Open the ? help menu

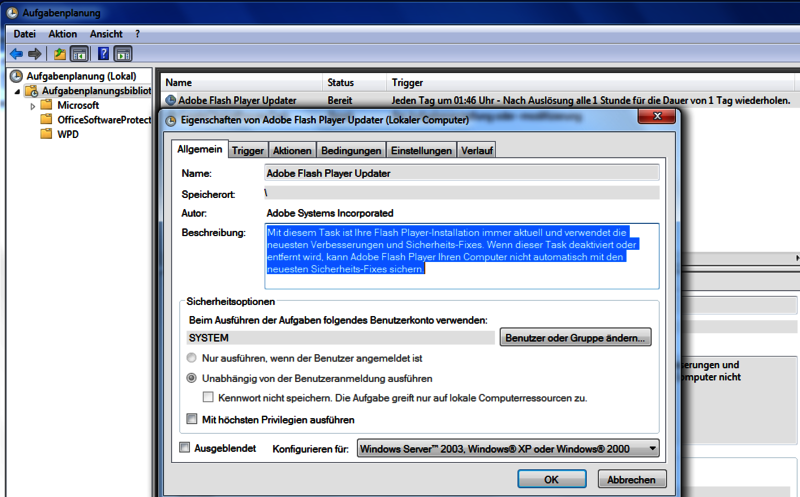tap(137, 34)
